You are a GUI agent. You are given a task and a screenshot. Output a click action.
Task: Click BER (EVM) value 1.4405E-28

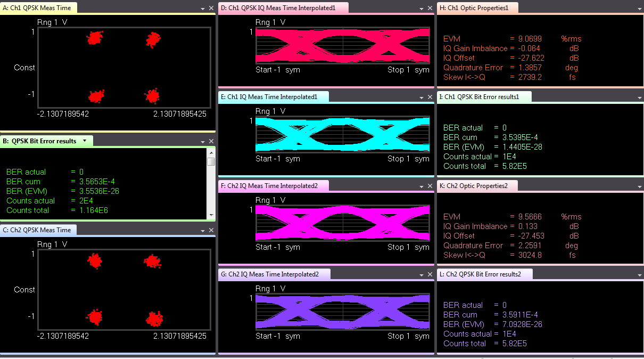pyautogui.click(x=522, y=147)
